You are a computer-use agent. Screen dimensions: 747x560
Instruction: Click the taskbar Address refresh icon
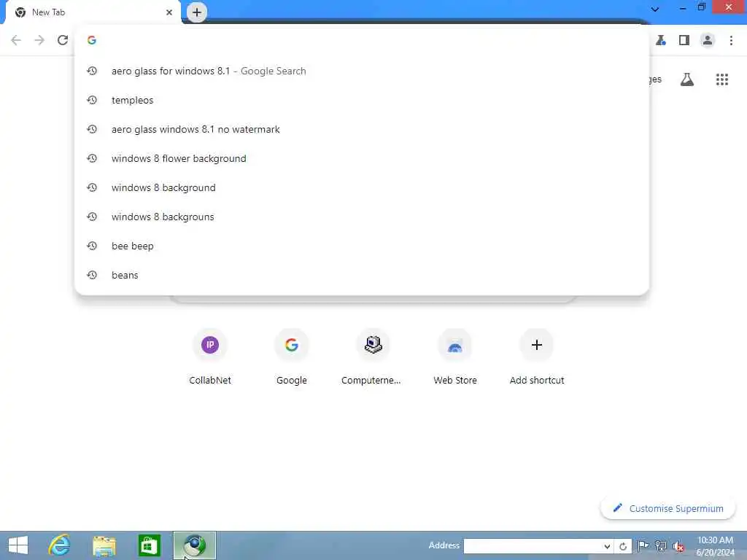(623, 546)
